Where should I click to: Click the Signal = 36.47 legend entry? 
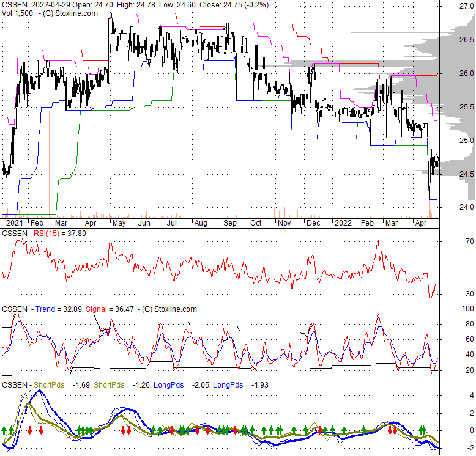click(x=110, y=309)
